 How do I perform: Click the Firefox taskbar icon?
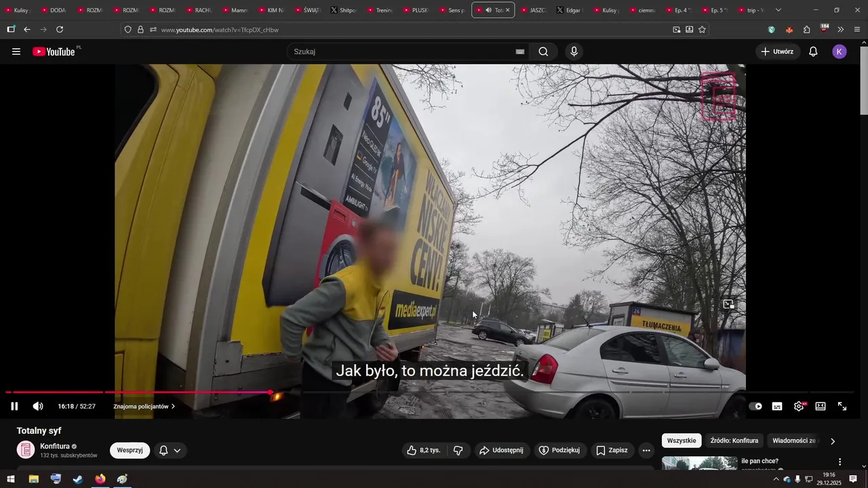click(100, 479)
